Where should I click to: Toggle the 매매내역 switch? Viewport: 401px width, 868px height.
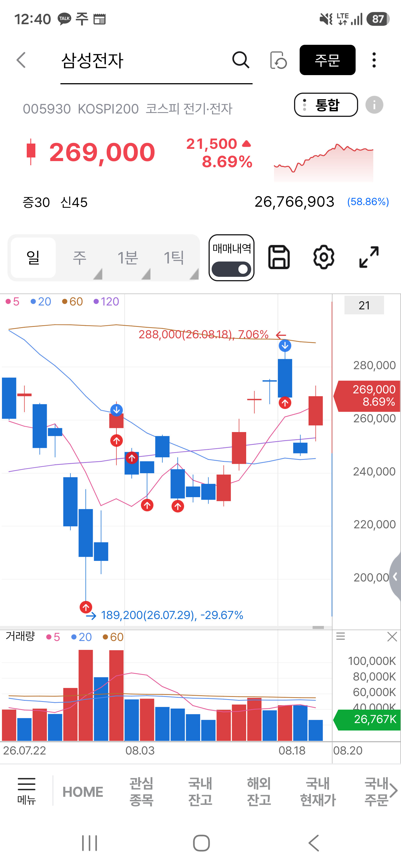click(231, 269)
